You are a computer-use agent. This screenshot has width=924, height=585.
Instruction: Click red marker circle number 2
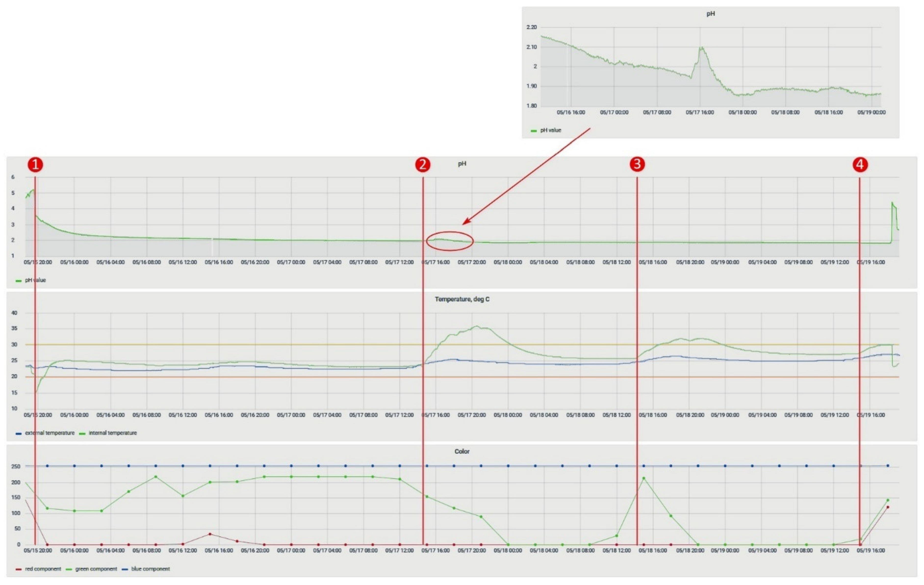coord(423,165)
